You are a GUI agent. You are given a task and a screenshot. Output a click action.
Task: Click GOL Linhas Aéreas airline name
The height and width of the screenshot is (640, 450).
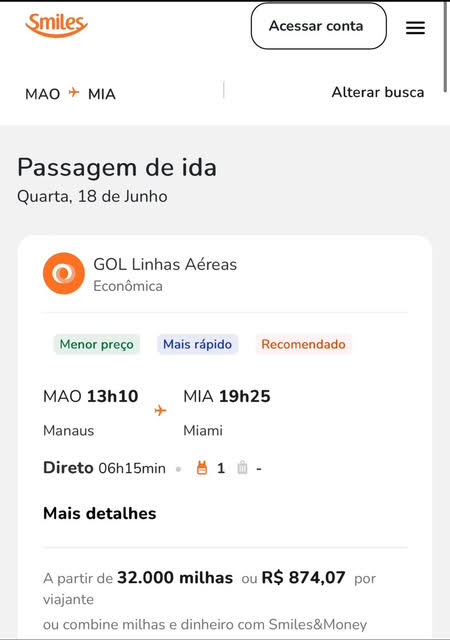click(x=165, y=264)
